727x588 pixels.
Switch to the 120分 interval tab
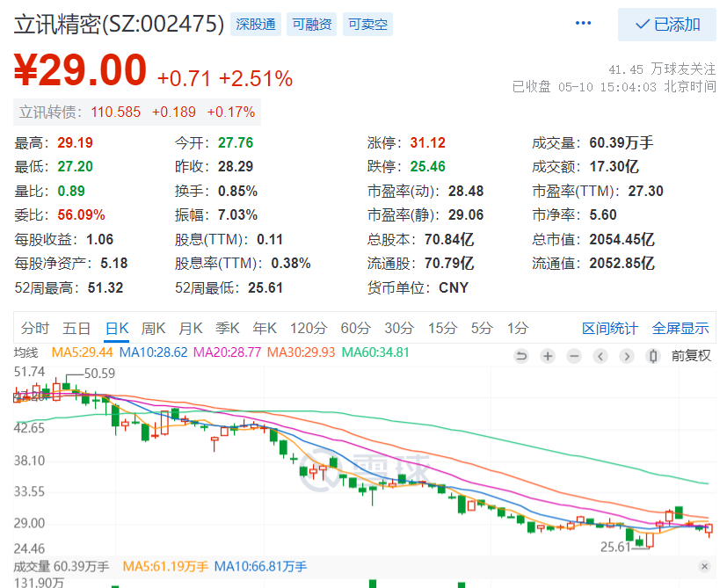tap(309, 329)
